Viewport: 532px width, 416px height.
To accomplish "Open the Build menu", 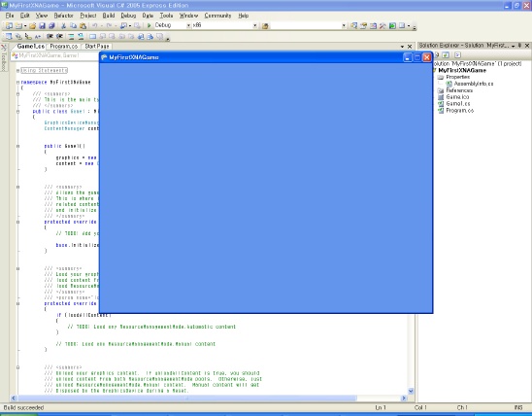I will tap(109, 16).
